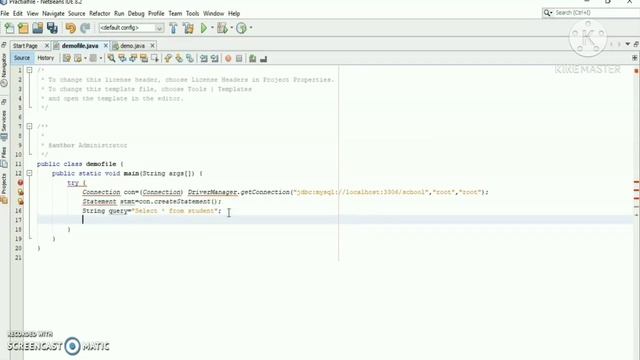
Task: Click the Find Selection magnifier icon
Action: (111, 59)
